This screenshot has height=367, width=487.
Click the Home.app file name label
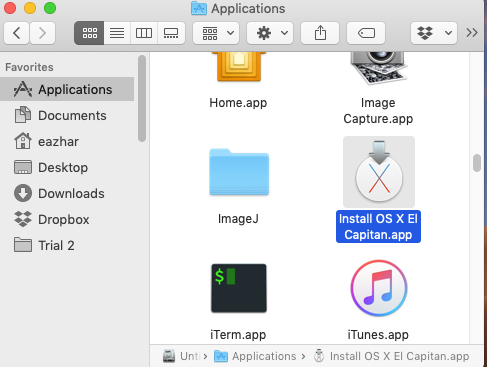238,103
